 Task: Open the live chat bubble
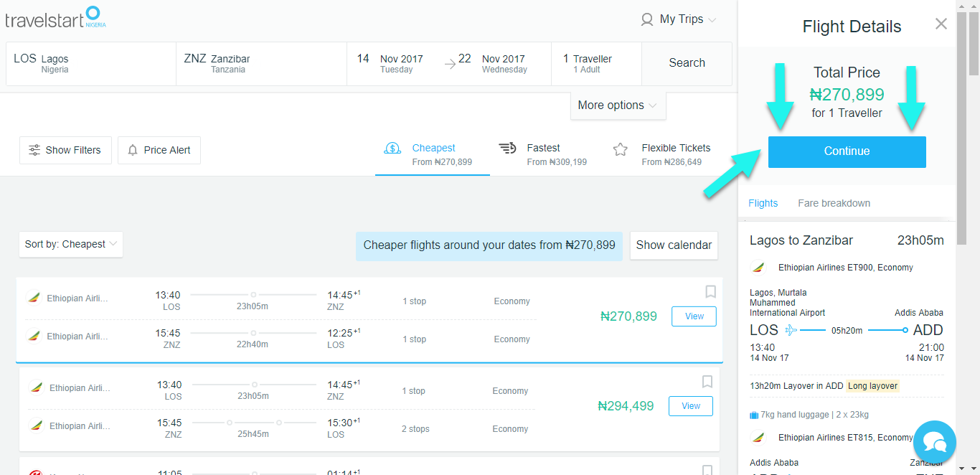(x=935, y=442)
